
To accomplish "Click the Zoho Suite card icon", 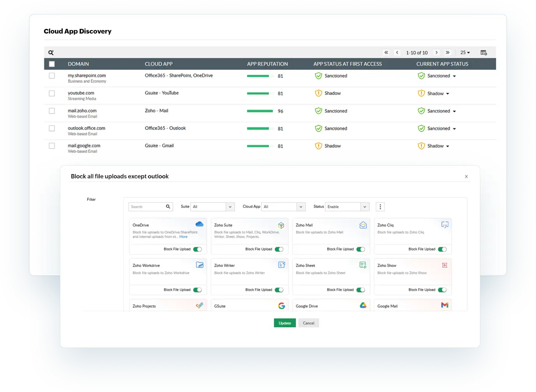I will (x=281, y=225).
